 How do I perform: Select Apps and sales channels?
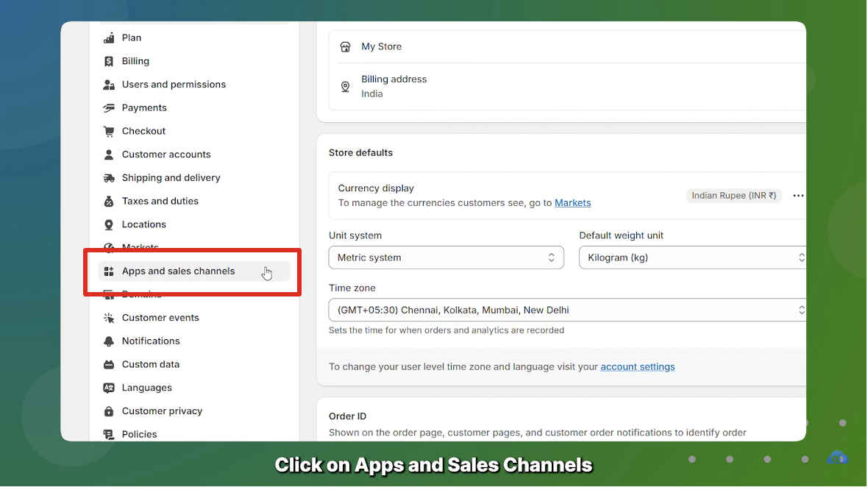click(x=194, y=271)
